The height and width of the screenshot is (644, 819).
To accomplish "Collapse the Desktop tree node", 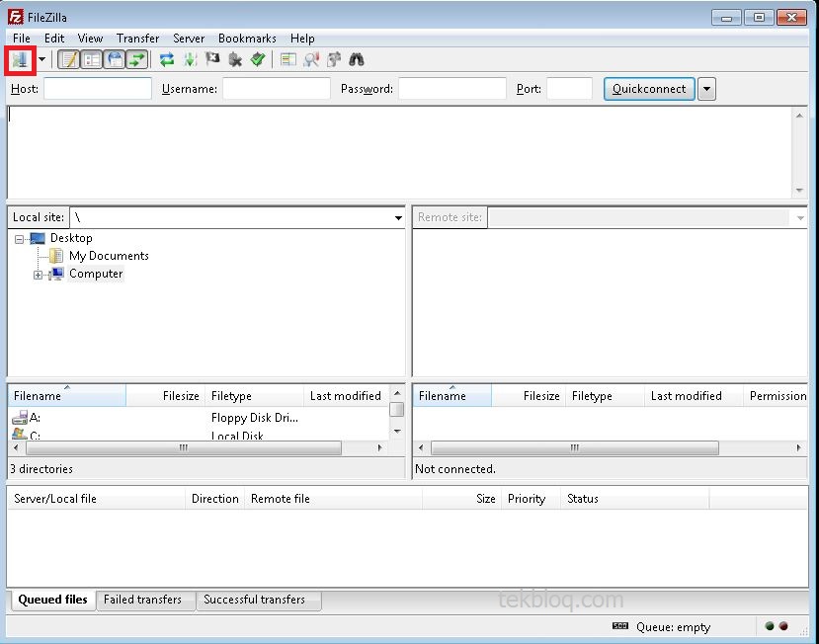I will point(20,239).
